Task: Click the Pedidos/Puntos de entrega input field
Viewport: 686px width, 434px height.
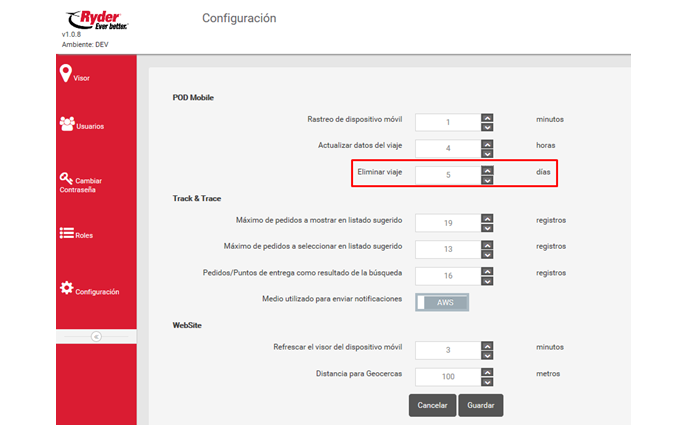Action: pyautogui.click(x=447, y=274)
